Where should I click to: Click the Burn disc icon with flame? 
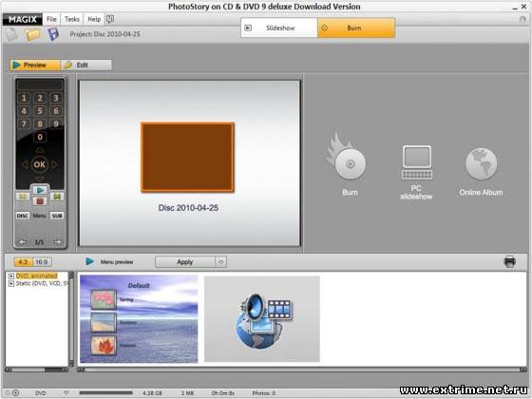coord(347,156)
